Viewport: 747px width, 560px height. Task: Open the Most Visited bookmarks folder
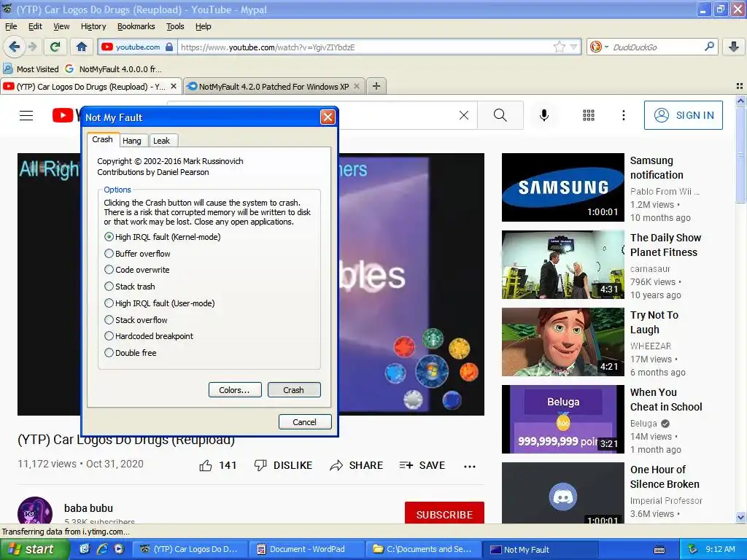click(31, 69)
